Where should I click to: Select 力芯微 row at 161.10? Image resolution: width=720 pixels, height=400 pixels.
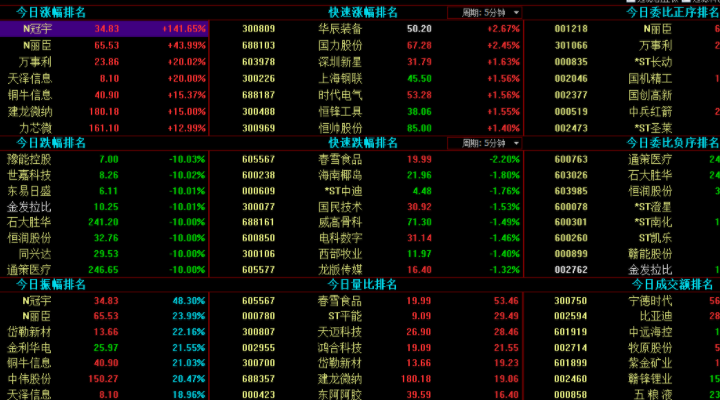click(104, 128)
